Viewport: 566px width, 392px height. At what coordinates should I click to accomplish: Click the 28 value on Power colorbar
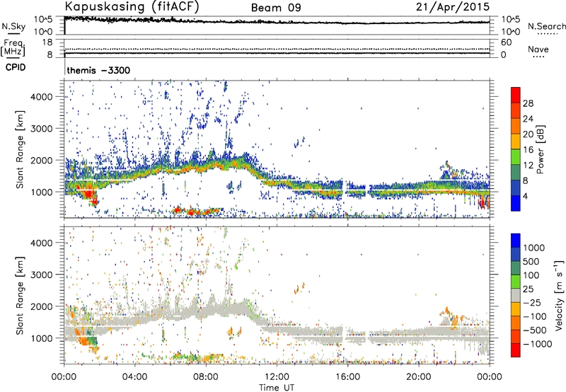(528, 103)
